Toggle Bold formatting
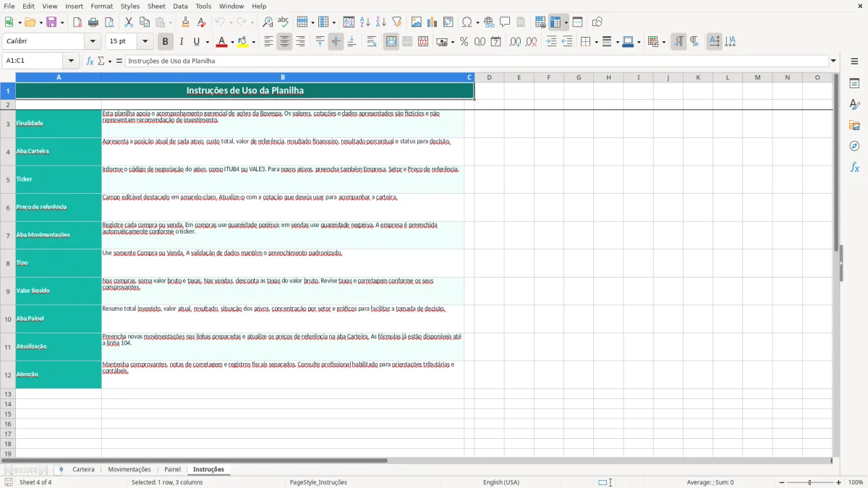Screen dimensions: 868x488 [x=166, y=42]
